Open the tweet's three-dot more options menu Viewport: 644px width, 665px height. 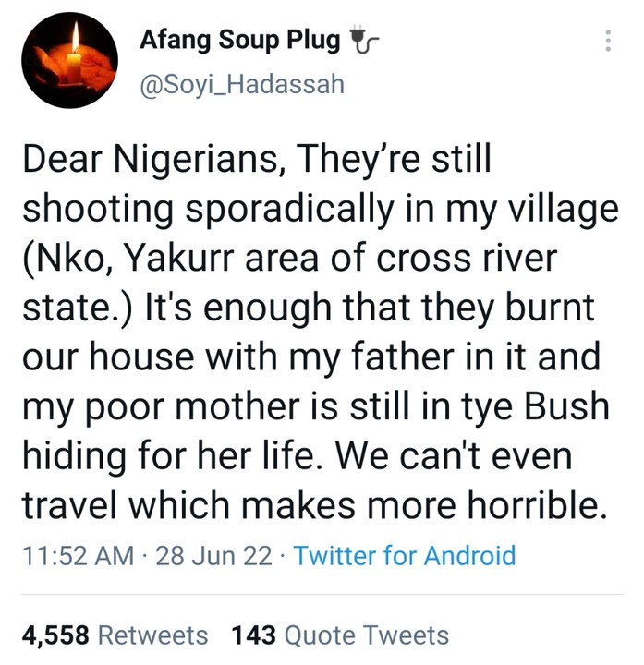point(607,41)
